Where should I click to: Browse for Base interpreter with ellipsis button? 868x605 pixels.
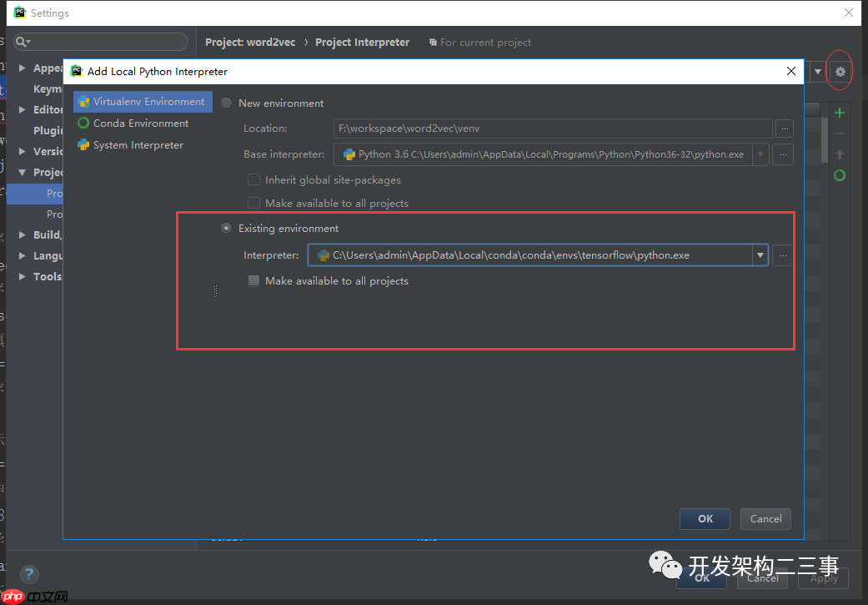point(783,154)
